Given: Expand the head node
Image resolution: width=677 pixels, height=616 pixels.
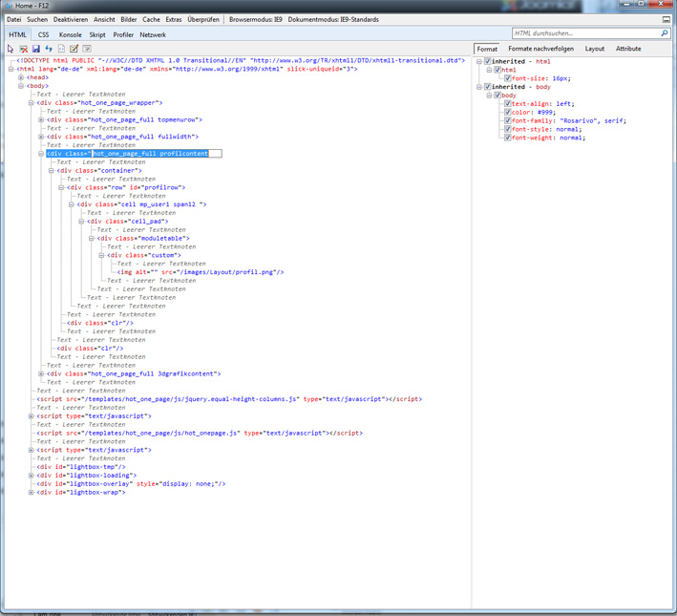Looking at the screenshot, I should tap(21, 77).
